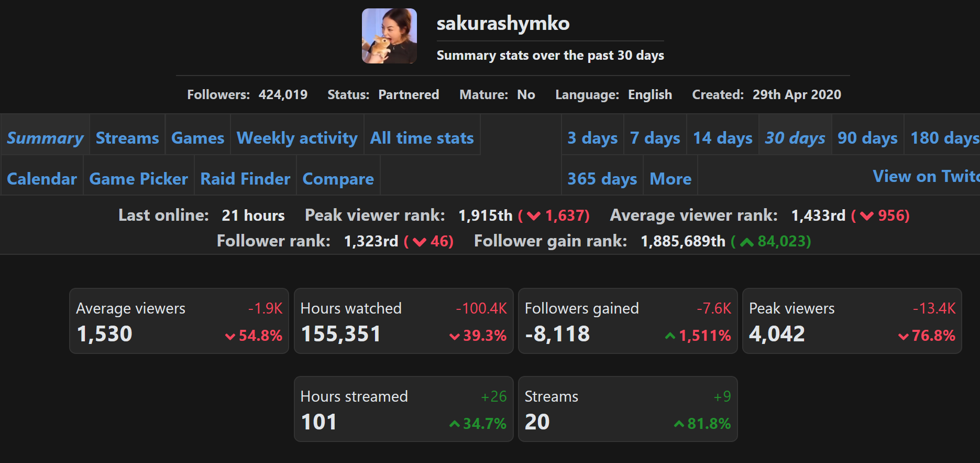The height and width of the screenshot is (463, 980).
Task: Pick the 90 days range
Action: click(867, 138)
